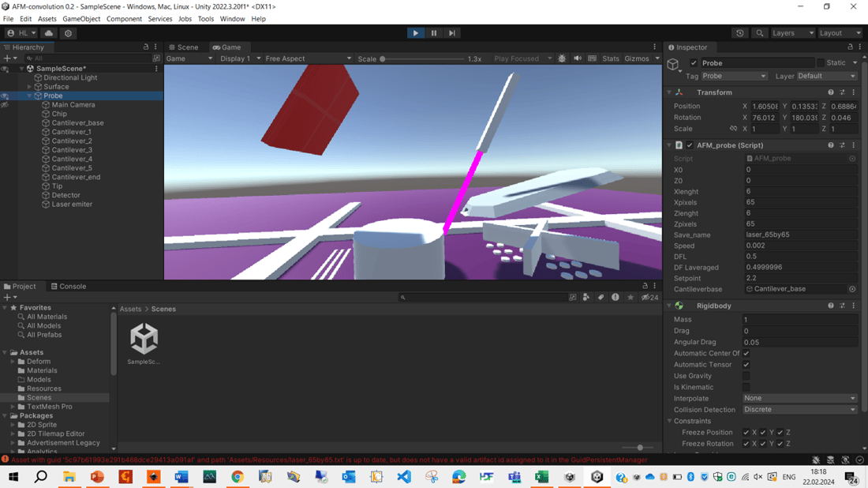The height and width of the screenshot is (488, 868).
Task: Toggle constrained proportions for Scale
Action: [734, 129]
